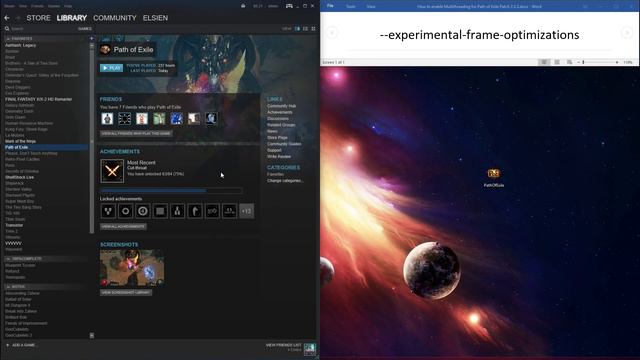Select ShellShock Live in game list
The height and width of the screenshot is (360, 640).
tap(20, 178)
